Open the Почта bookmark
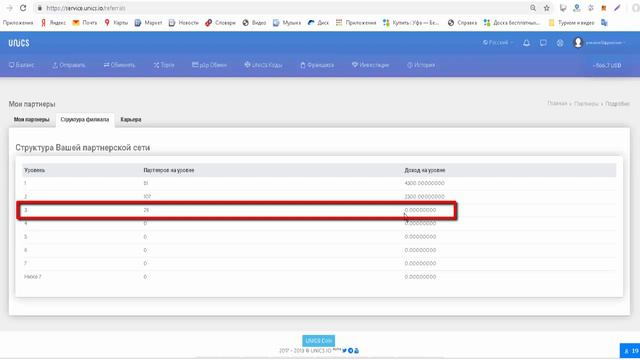 [x=85, y=23]
